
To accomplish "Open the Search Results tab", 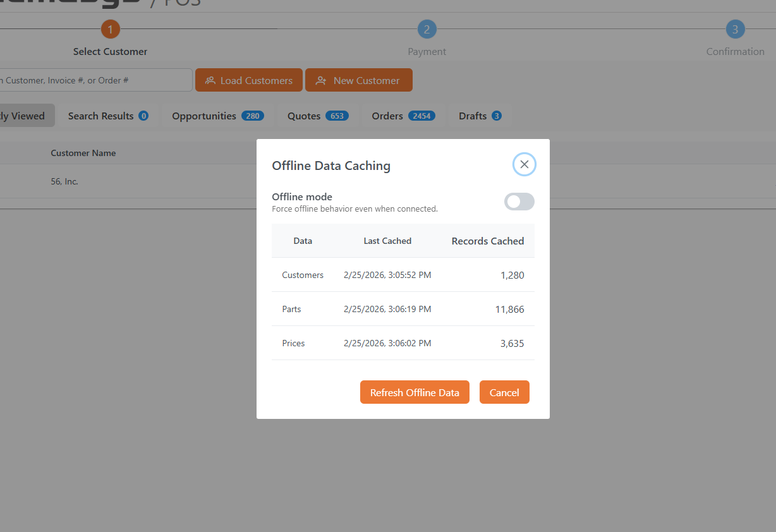I will click(x=107, y=116).
